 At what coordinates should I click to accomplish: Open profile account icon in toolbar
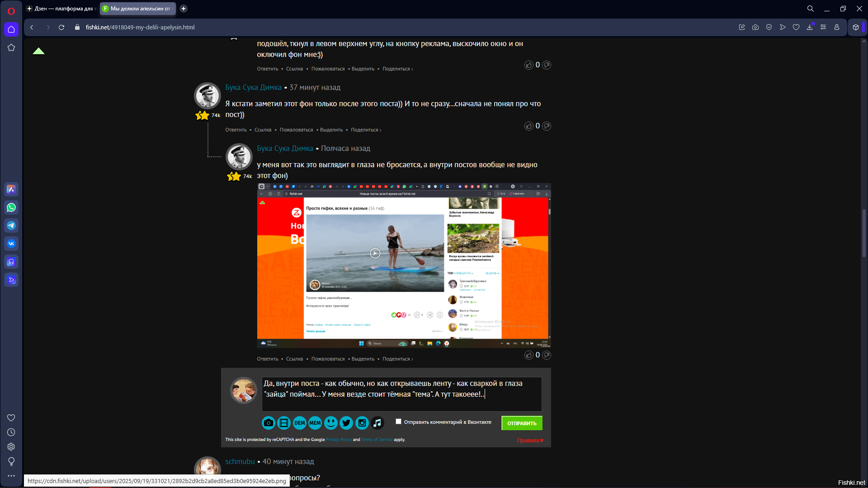point(837,27)
